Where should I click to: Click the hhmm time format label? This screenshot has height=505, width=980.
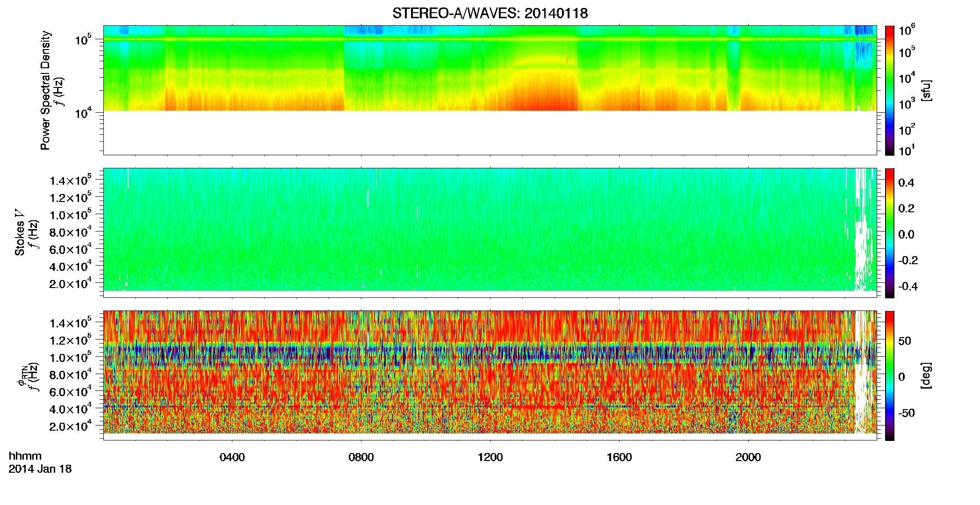(x=25, y=456)
